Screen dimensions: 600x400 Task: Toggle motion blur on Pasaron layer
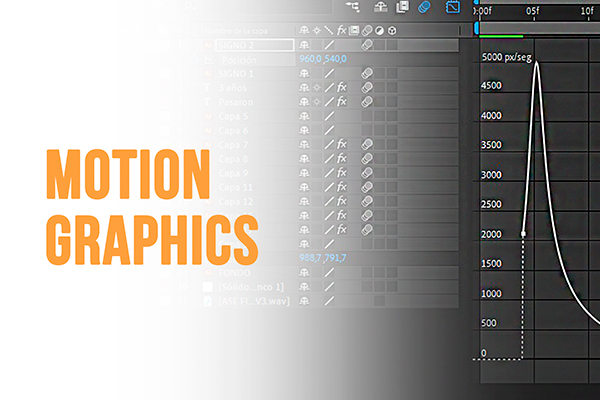click(367, 102)
